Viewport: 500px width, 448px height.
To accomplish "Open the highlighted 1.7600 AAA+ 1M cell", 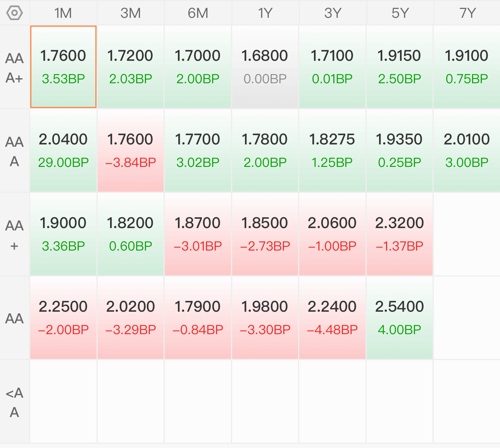I will (x=63, y=67).
